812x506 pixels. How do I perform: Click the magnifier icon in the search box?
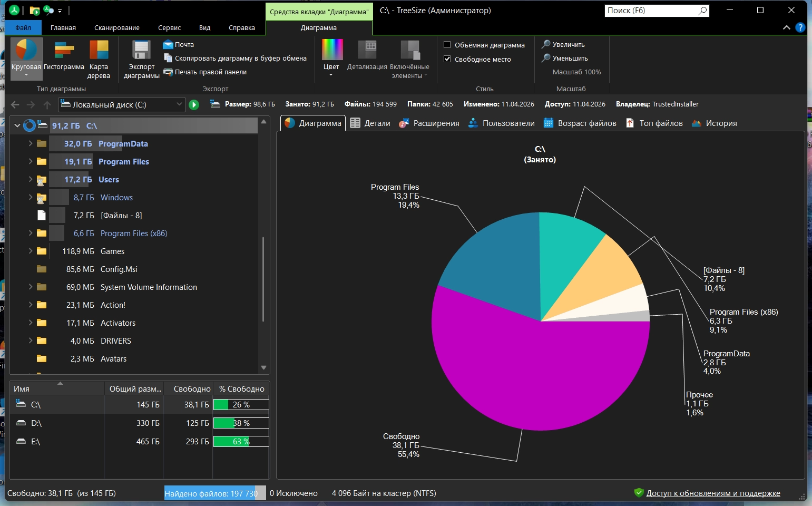tap(702, 11)
